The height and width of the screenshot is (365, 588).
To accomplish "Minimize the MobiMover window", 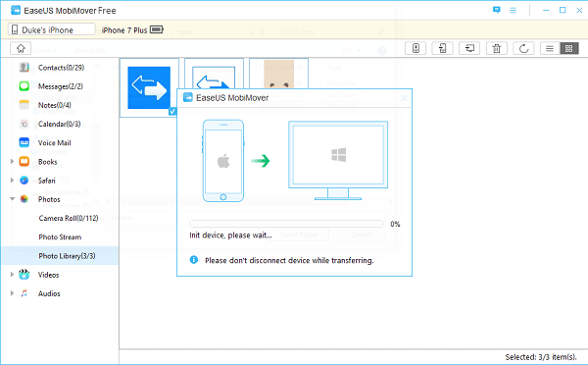I will (546, 11).
